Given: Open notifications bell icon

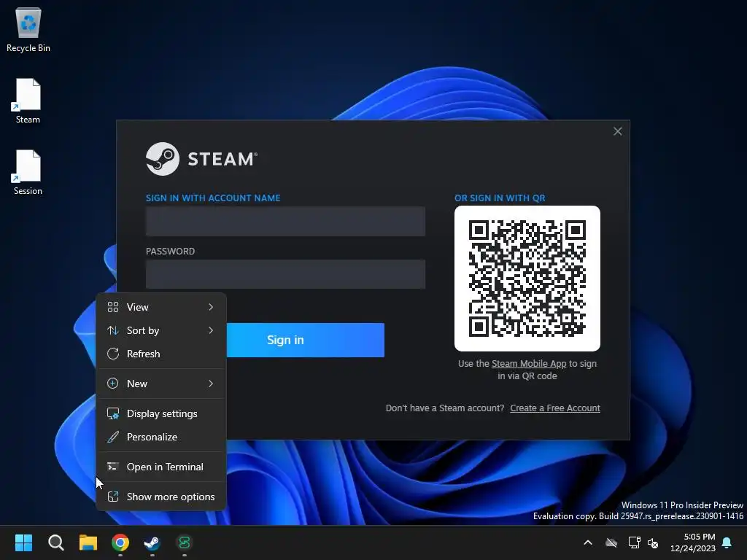Looking at the screenshot, I should tap(727, 542).
